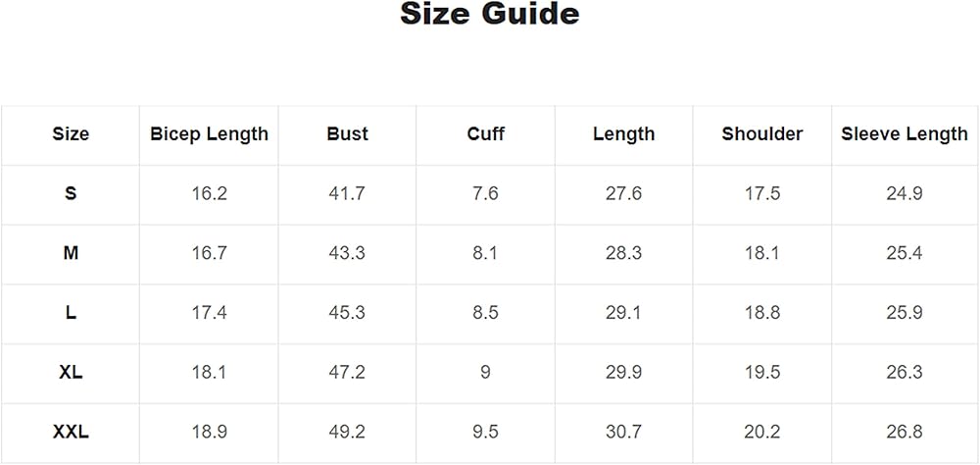980x465 pixels.
Task: Select the XL size row label
Action: pyautogui.click(x=71, y=373)
